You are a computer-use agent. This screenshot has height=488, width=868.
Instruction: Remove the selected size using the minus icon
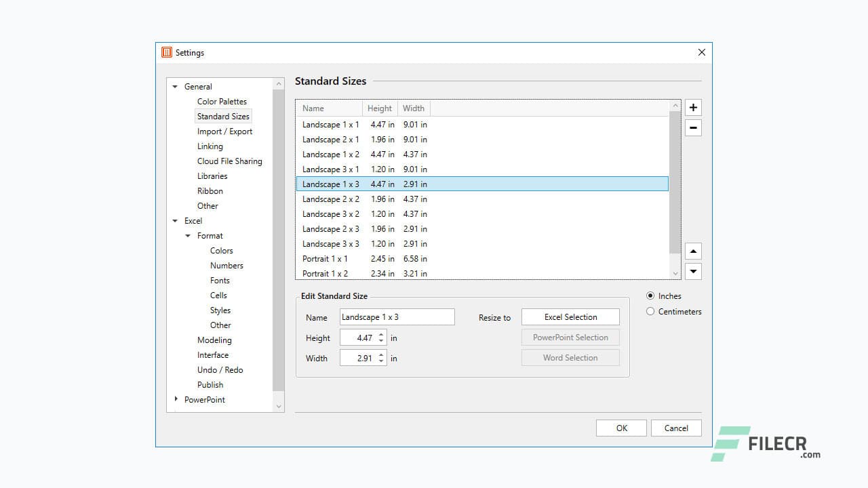point(692,127)
